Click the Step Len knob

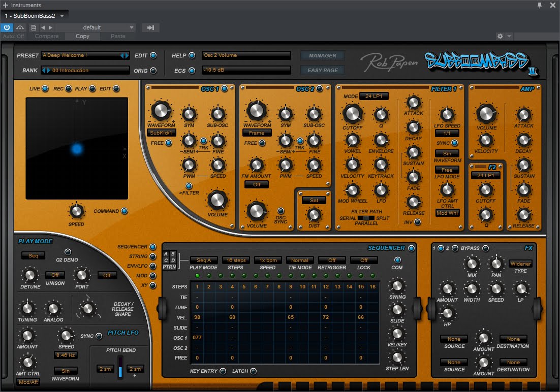click(397, 357)
